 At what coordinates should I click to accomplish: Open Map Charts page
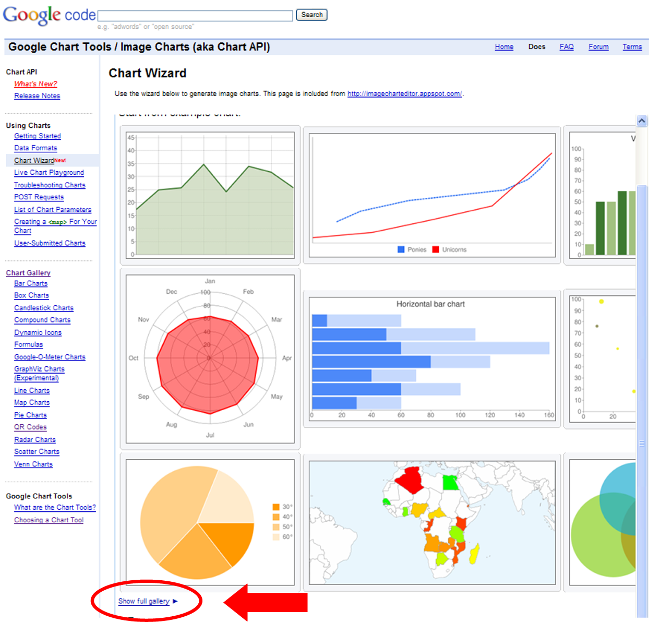coord(32,402)
